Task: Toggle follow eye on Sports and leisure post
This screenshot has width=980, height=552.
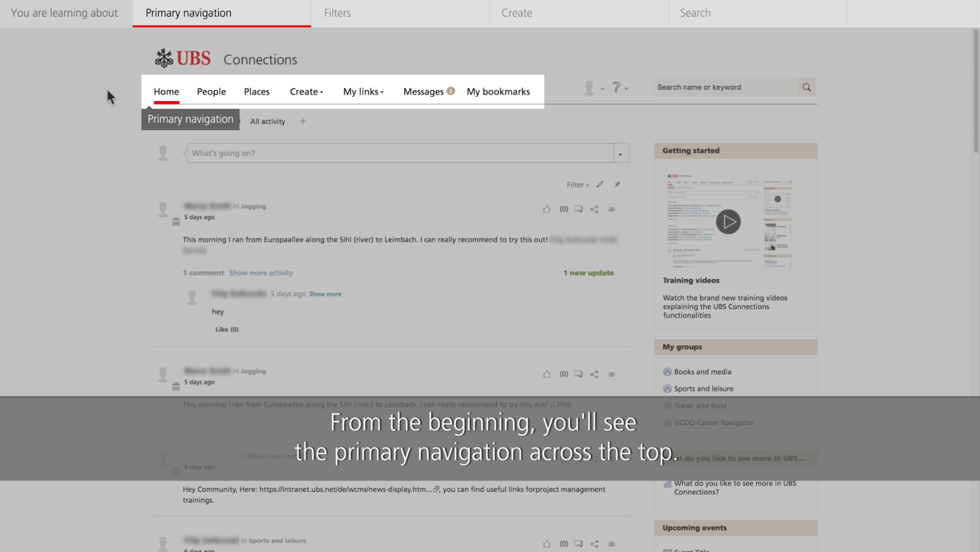Action: 611,544
